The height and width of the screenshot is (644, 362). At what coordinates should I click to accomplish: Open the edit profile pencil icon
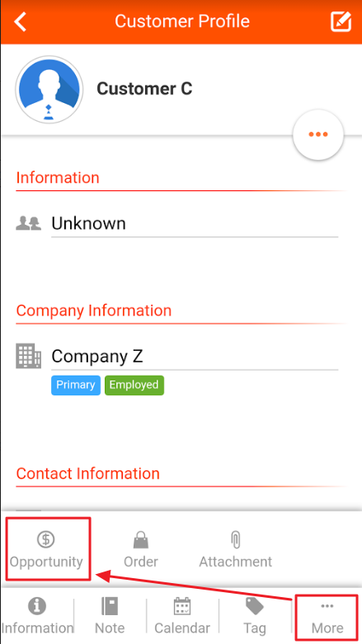click(341, 21)
